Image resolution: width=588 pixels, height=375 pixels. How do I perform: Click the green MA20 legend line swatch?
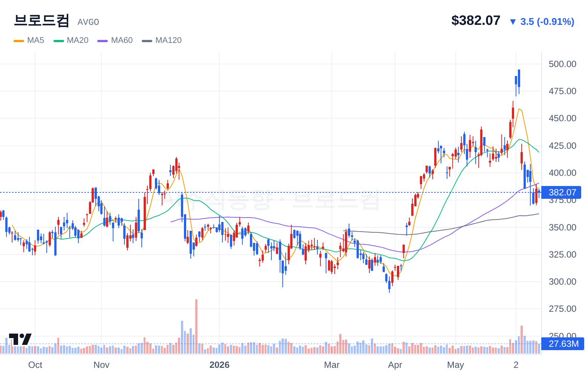[59, 41]
